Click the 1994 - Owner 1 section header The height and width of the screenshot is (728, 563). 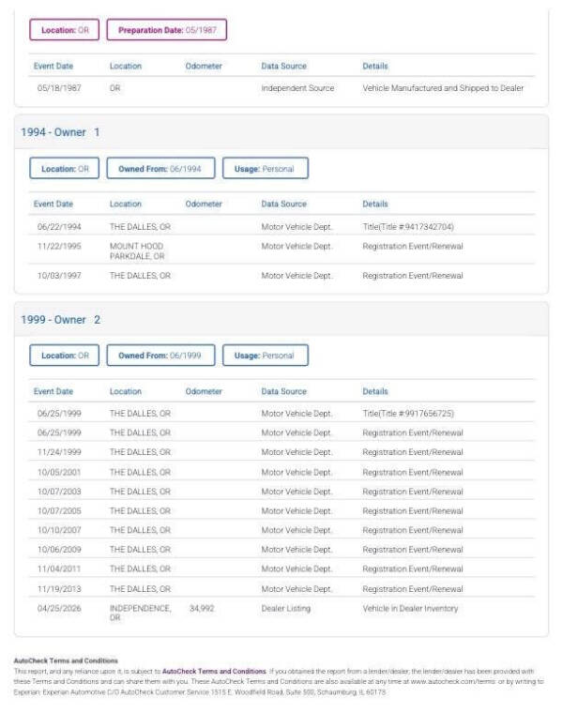pos(281,132)
